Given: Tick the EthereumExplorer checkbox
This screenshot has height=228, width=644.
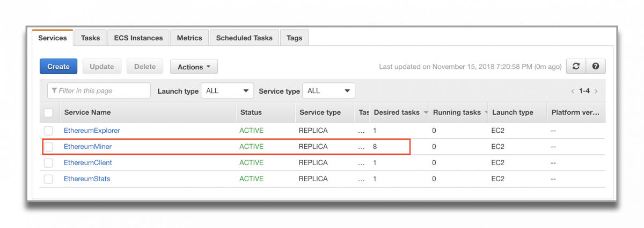Looking at the screenshot, I should 49,131.
